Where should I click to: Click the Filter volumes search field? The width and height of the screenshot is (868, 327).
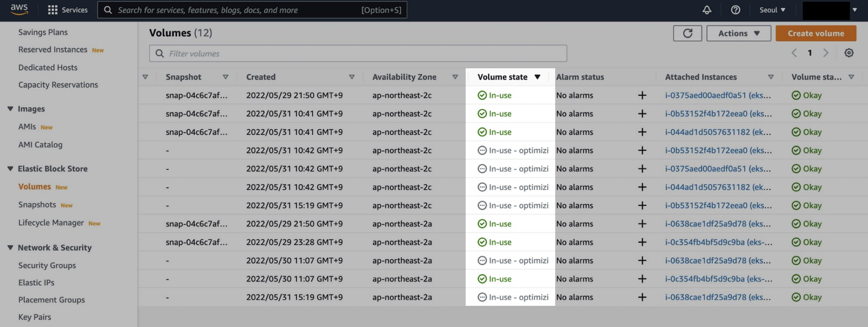coord(358,53)
